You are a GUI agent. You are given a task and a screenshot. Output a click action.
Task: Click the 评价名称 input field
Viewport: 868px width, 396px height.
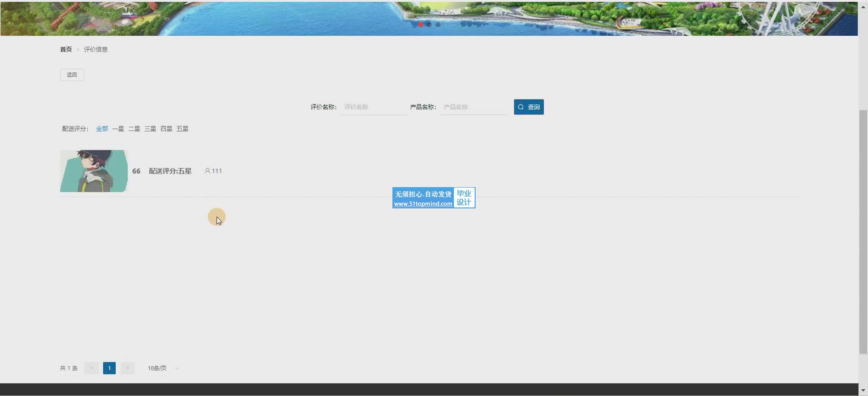(x=374, y=107)
